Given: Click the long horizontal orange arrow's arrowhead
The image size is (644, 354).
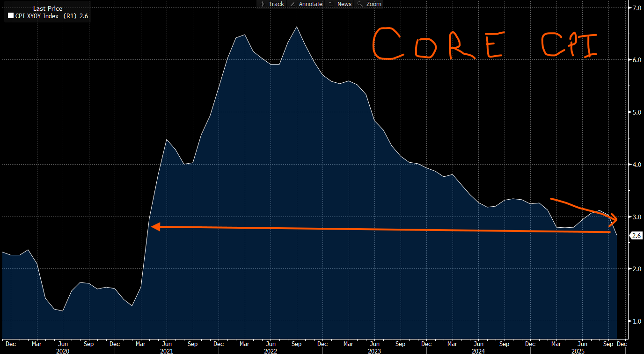Looking at the screenshot, I should 155,227.
